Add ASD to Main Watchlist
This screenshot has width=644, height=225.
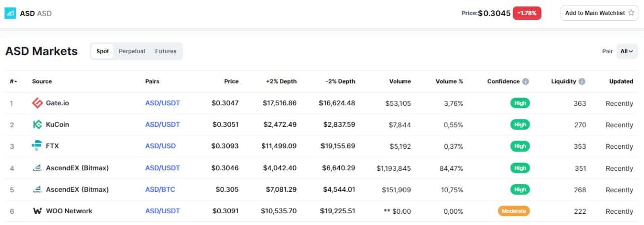tap(599, 13)
